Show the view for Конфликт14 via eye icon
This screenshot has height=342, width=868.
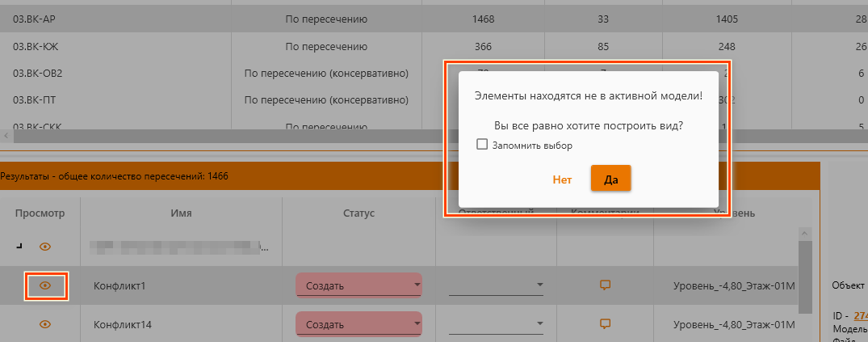pyautogui.click(x=45, y=324)
